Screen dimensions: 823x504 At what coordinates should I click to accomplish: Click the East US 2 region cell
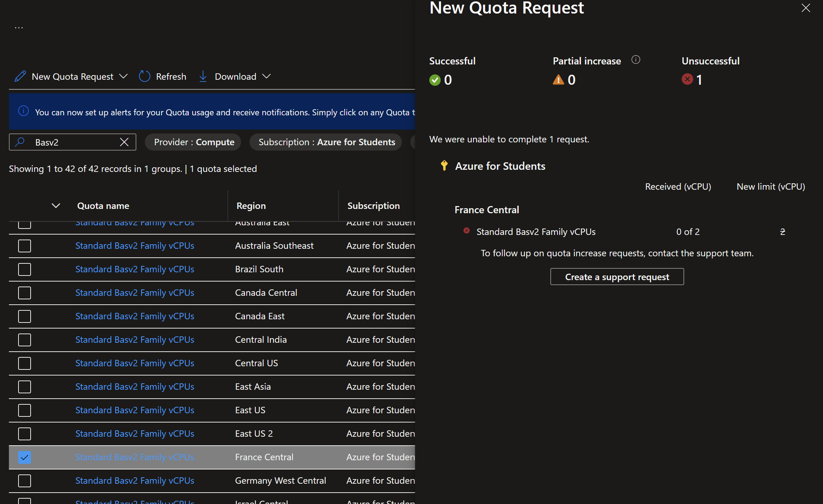[254, 434]
